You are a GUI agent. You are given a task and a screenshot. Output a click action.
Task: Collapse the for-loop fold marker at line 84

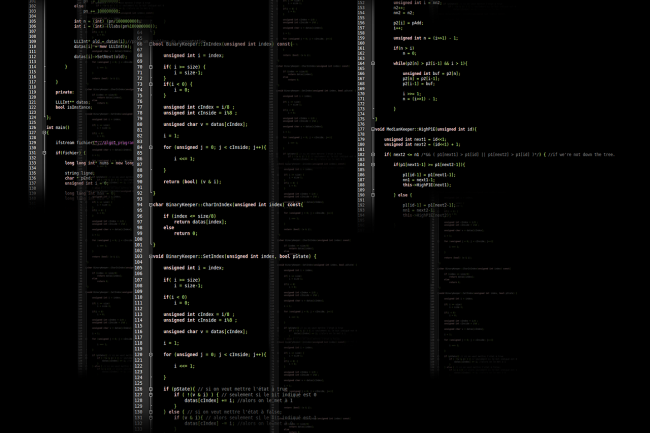151,147
